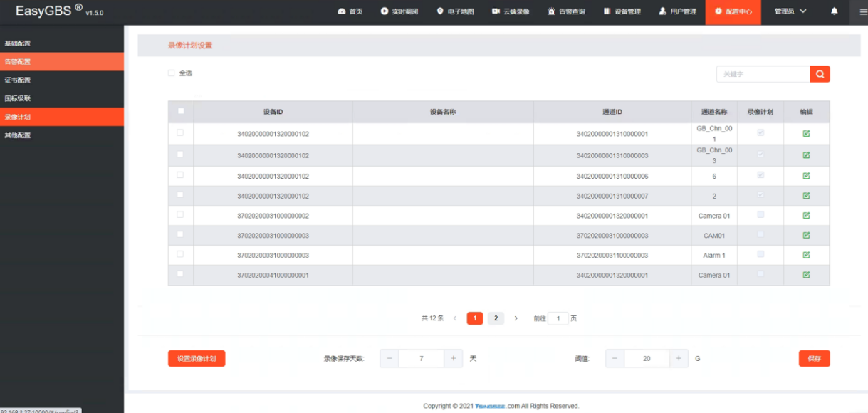Edit the GB_Chn_001 channel row

pyautogui.click(x=806, y=133)
